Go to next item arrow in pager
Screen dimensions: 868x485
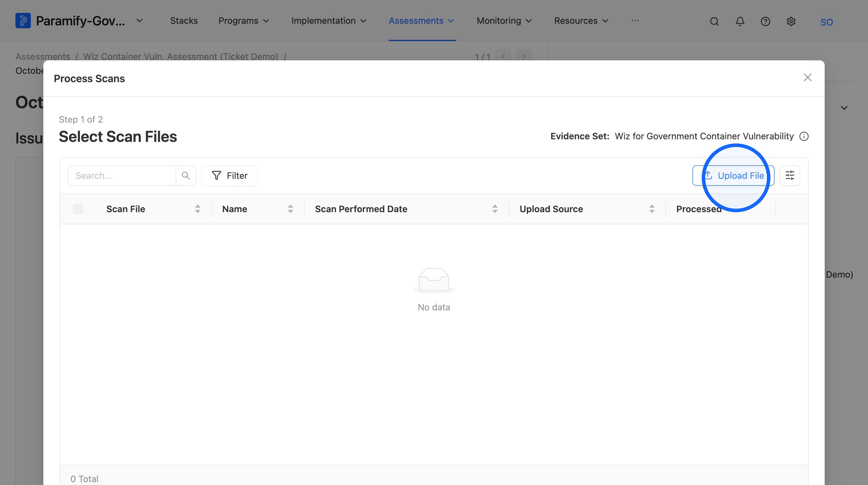(524, 56)
